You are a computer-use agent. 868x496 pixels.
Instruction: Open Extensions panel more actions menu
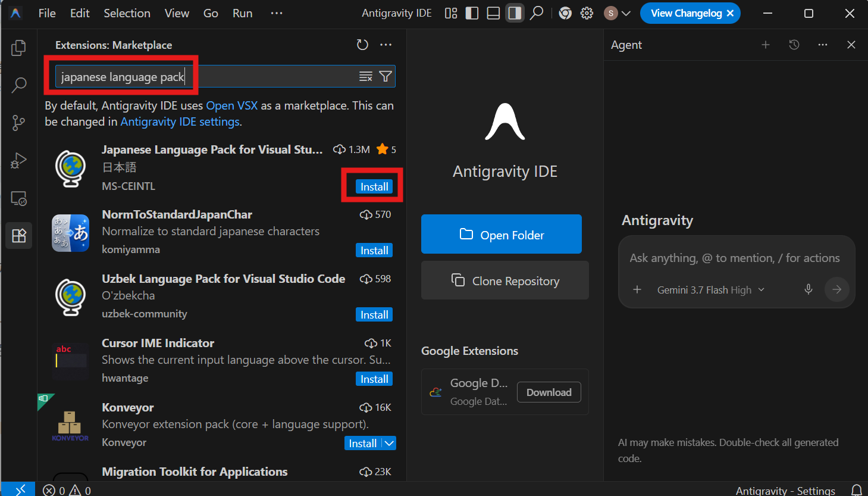[386, 45]
